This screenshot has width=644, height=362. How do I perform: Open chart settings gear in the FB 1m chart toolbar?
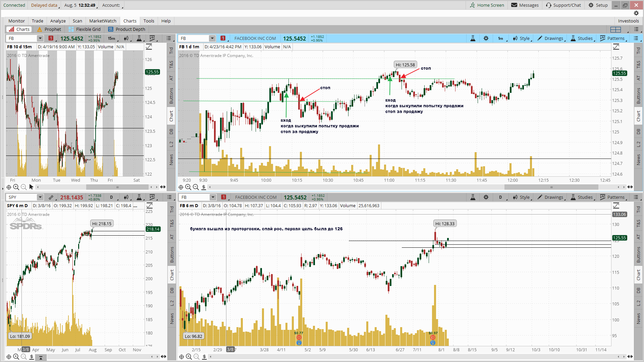(486, 38)
